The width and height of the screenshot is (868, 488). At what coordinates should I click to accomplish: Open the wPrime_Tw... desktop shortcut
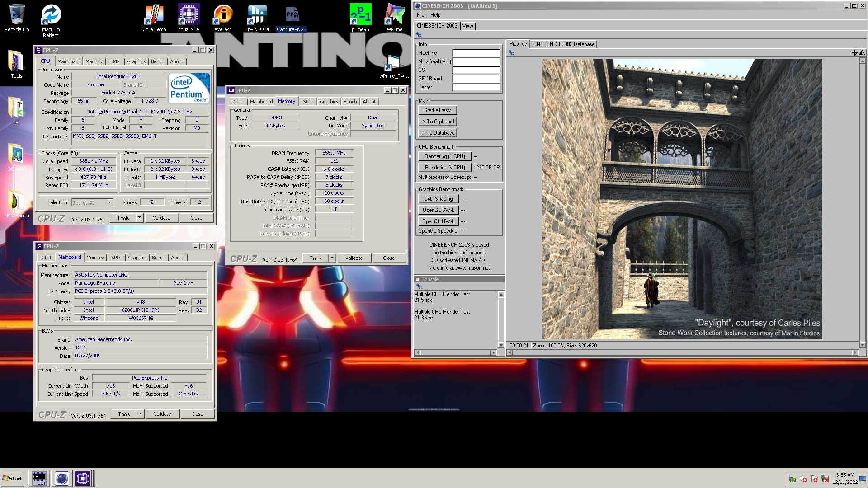[394, 67]
